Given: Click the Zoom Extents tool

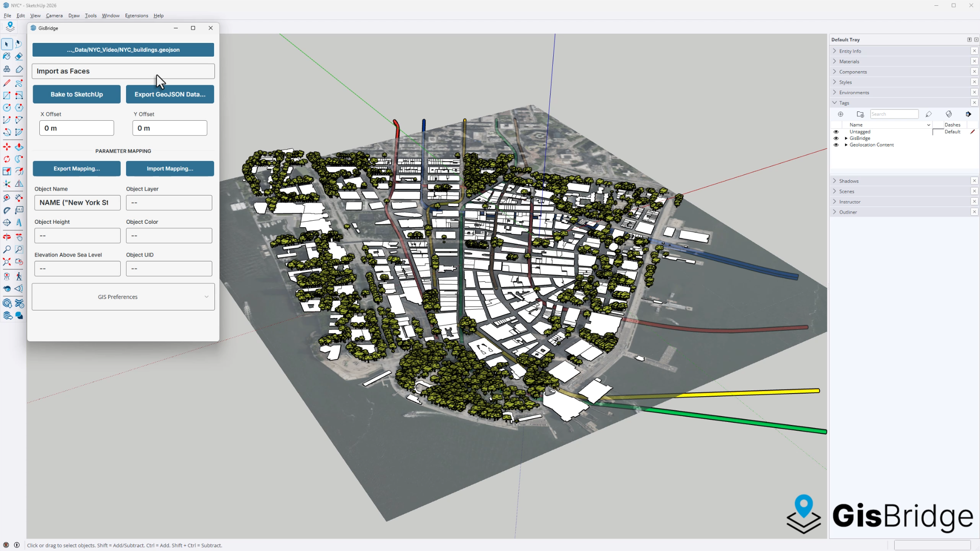Looking at the screenshot, I should tap(7, 262).
